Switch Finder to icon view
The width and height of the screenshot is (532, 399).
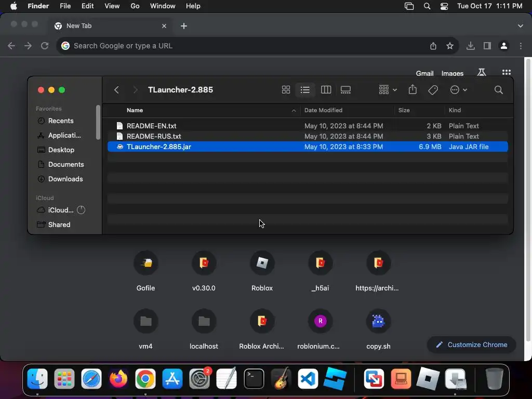pos(286,90)
